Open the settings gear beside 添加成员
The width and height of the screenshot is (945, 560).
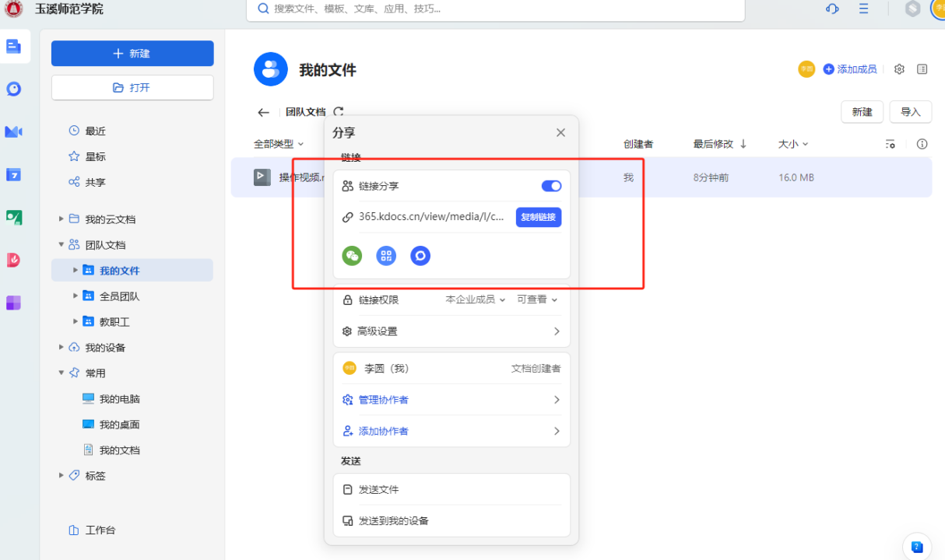[x=899, y=69]
